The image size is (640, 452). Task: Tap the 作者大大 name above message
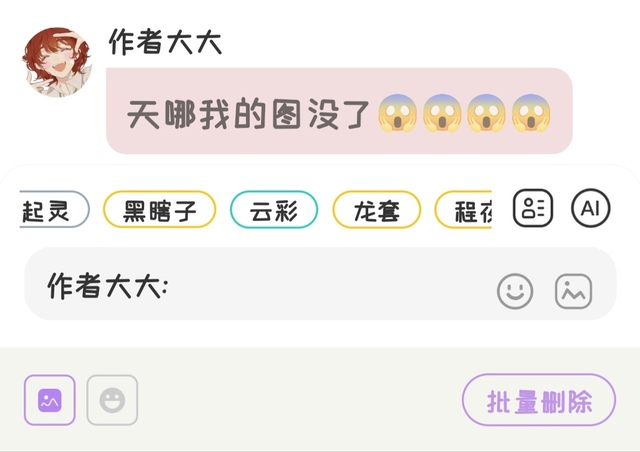coord(165,42)
